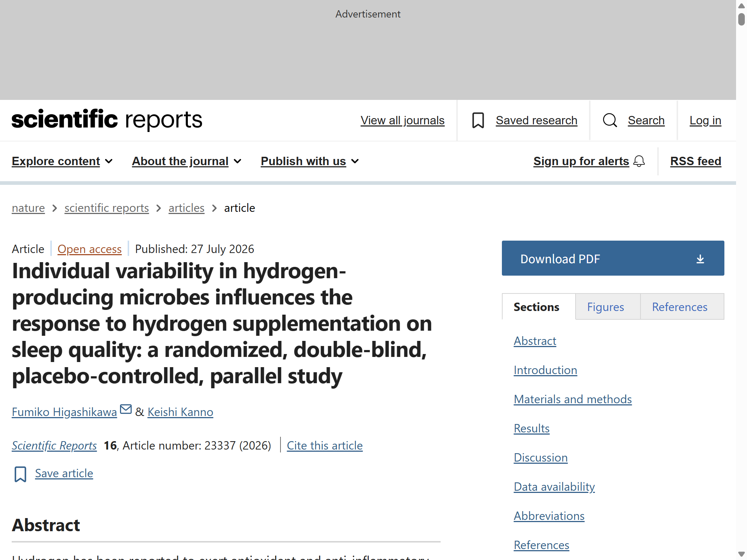Expand the About the journal menu

tap(187, 161)
